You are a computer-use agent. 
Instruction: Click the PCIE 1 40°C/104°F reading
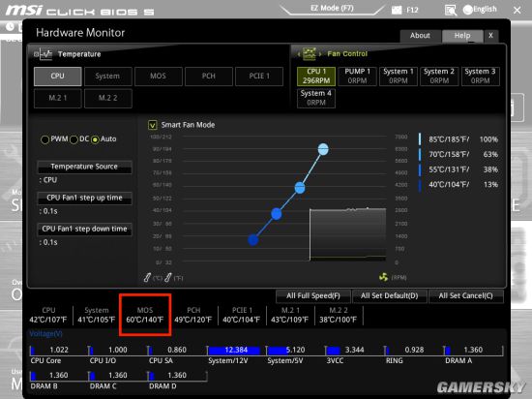[x=242, y=315]
